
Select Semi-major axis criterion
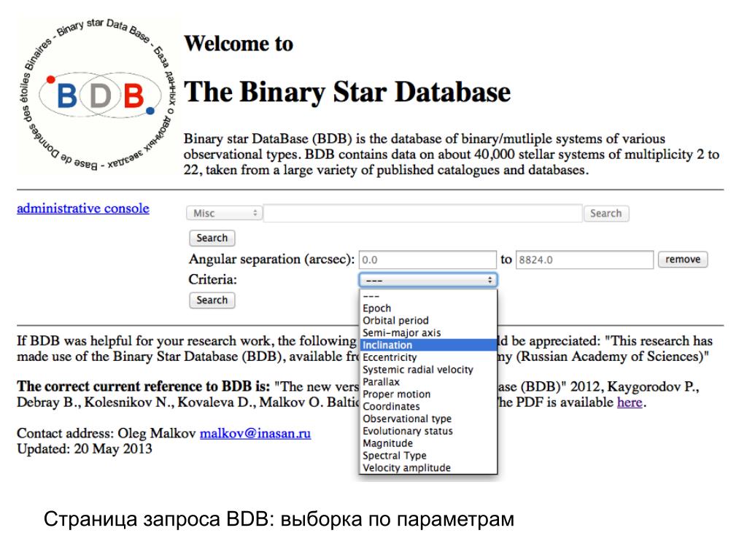coord(427,332)
